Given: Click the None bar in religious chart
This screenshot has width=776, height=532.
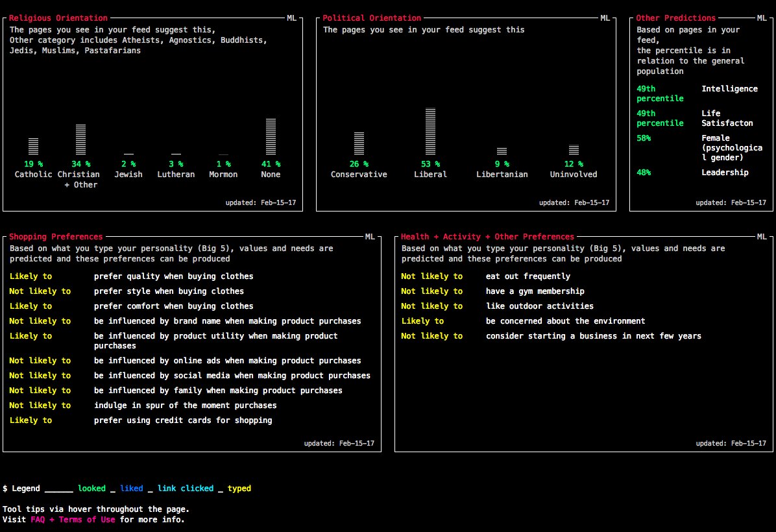Looking at the screenshot, I should click(271, 136).
